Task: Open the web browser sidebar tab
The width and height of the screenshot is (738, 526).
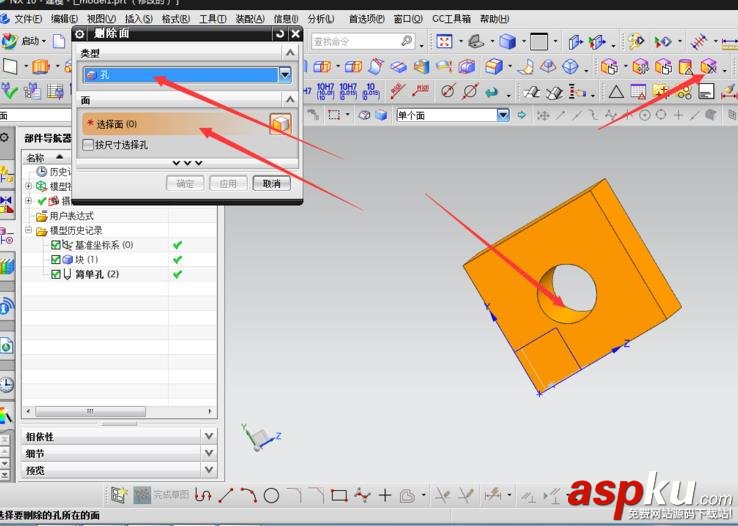Action: pos(7,347)
